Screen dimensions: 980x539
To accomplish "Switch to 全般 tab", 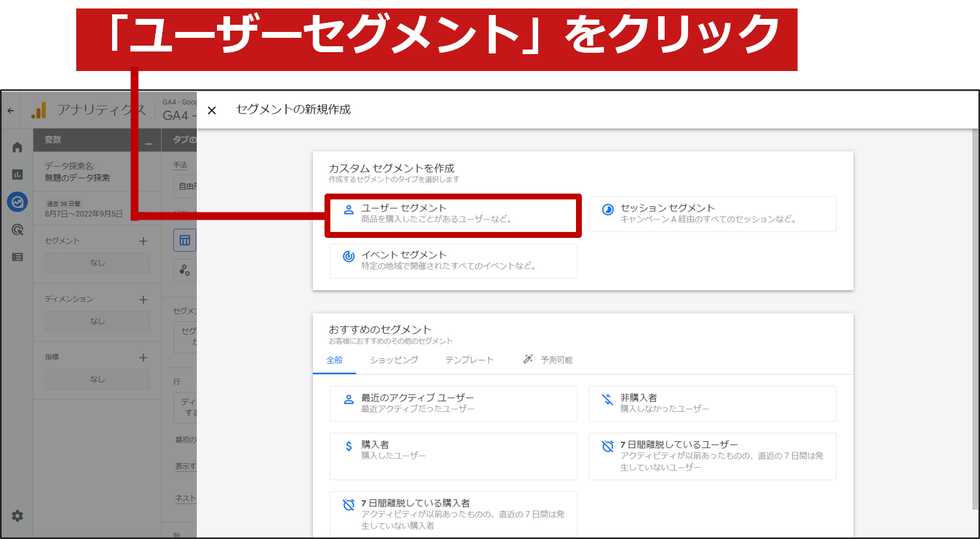I will pyautogui.click(x=334, y=360).
